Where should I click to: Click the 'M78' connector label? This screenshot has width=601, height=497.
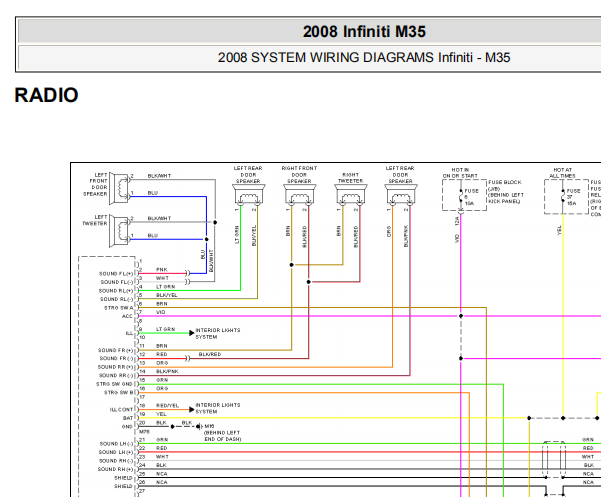144,432
